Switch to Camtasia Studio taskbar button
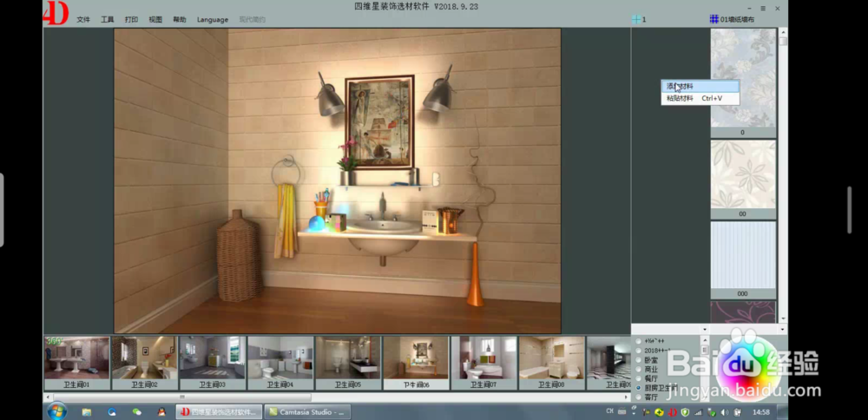This screenshot has width=868, height=420. [x=307, y=412]
